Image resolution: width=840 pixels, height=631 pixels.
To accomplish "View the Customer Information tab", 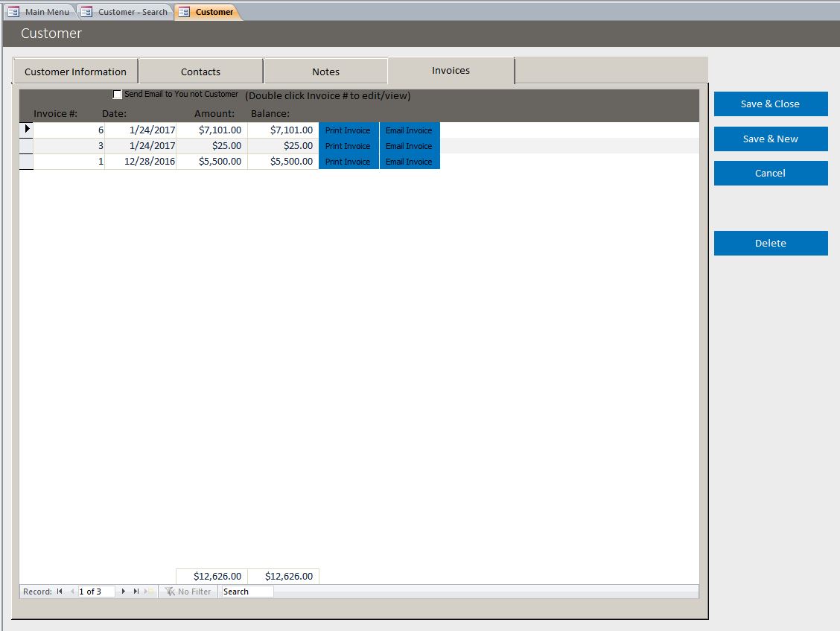I will pos(74,71).
